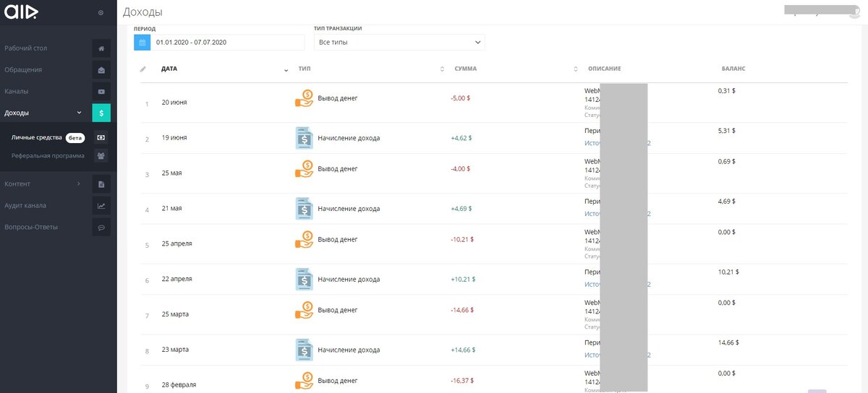The image size is (868, 393).
Task: Open transaction type dropdown Все типы
Action: coord(399,43)
